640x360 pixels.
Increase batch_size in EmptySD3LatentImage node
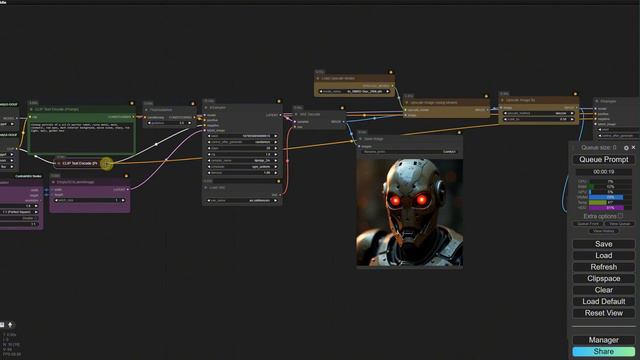click(x=123, y=200)
